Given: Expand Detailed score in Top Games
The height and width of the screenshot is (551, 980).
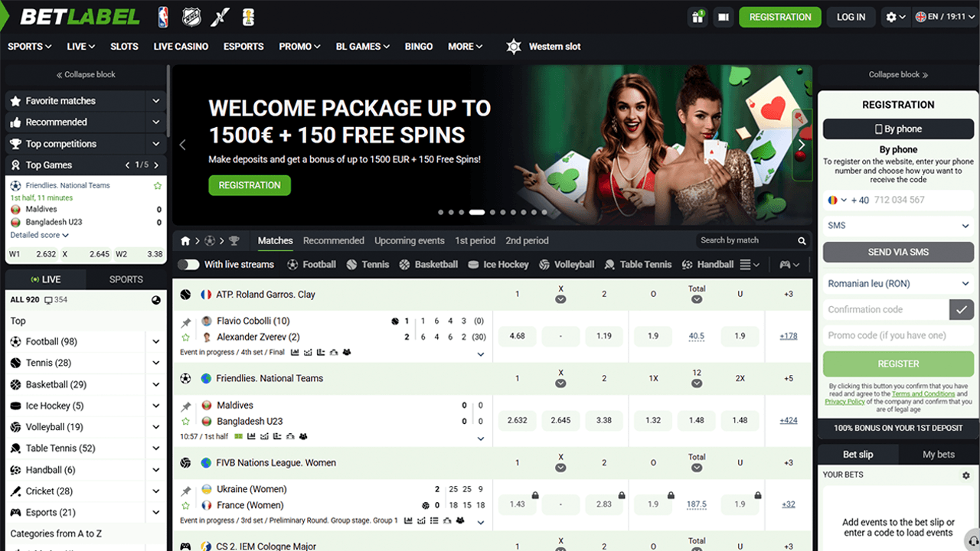Looking at the screenshot, I should coord(39,236).
